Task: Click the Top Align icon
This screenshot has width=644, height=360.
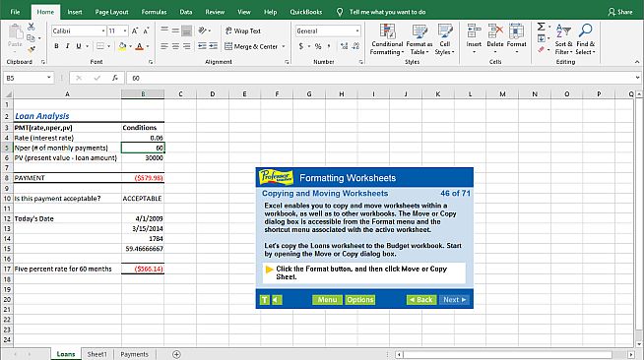Action: click(x=164, y=30)
